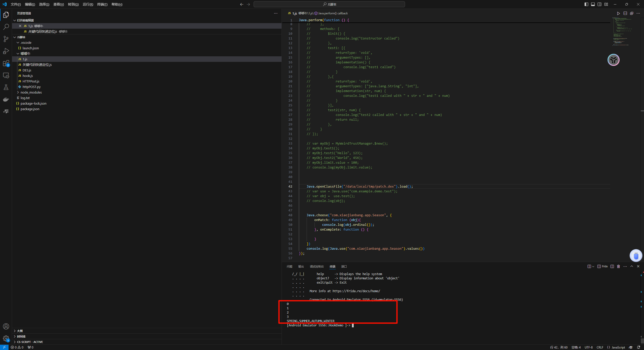
Task: Switch to the 调试控制台 panel tab
Action: pyautogui.click(x=317, y=267)
